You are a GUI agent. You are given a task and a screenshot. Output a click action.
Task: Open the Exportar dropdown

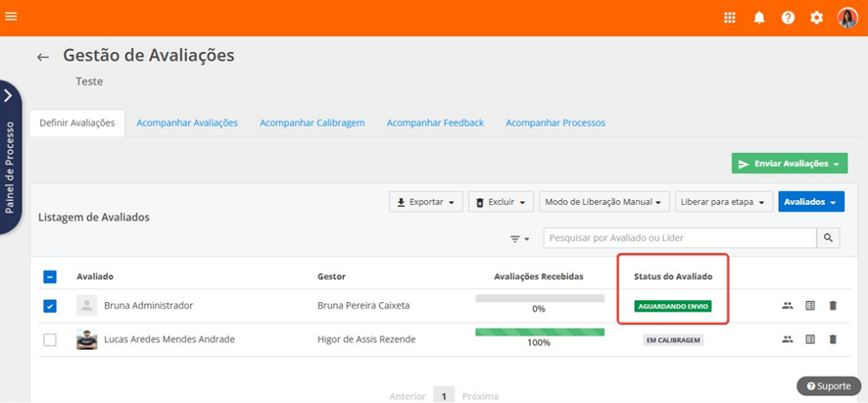click(426, 202)
